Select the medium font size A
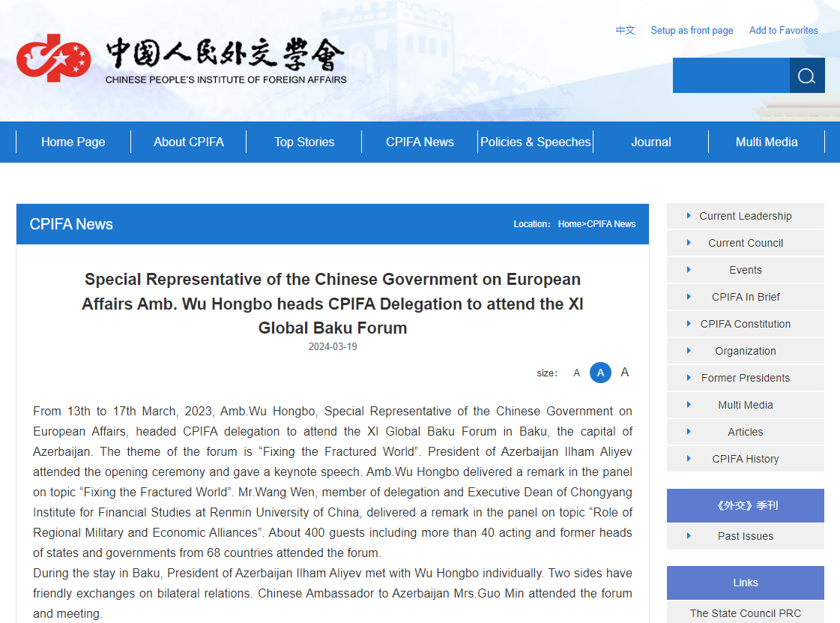840x623 pixels. [x=600, y=373]
